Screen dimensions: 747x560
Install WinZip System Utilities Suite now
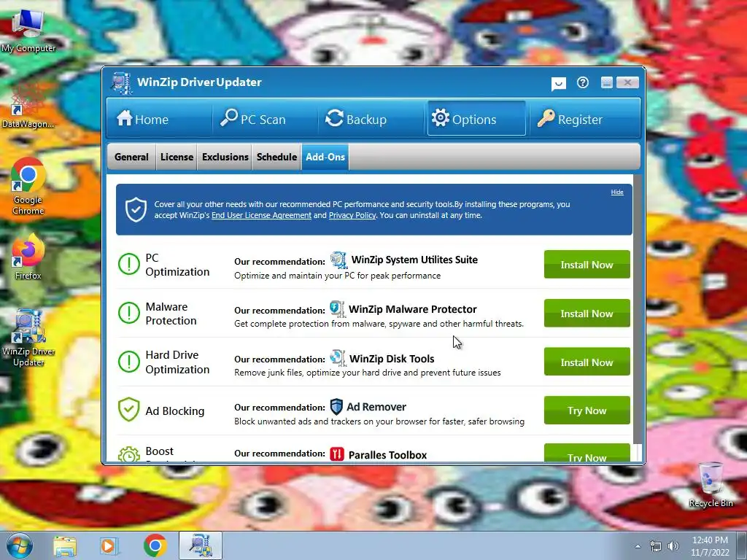coord(587,264)
